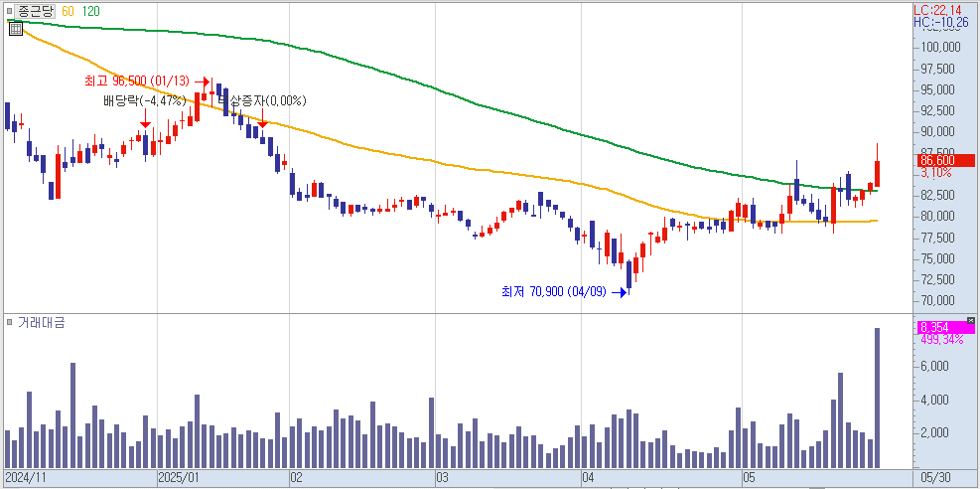The width and height of the screenshot is (980, 489).
Task: Click the 05/30 date label
Action: [935, 478]
